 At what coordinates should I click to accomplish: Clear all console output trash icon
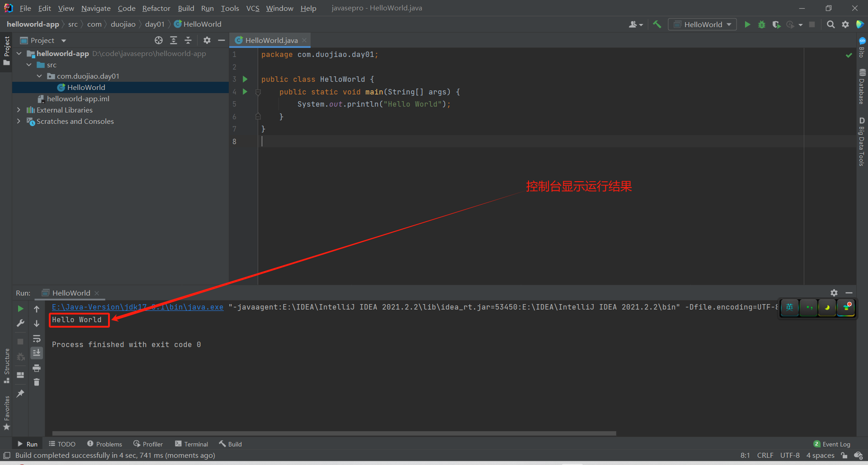click(37, 382)
